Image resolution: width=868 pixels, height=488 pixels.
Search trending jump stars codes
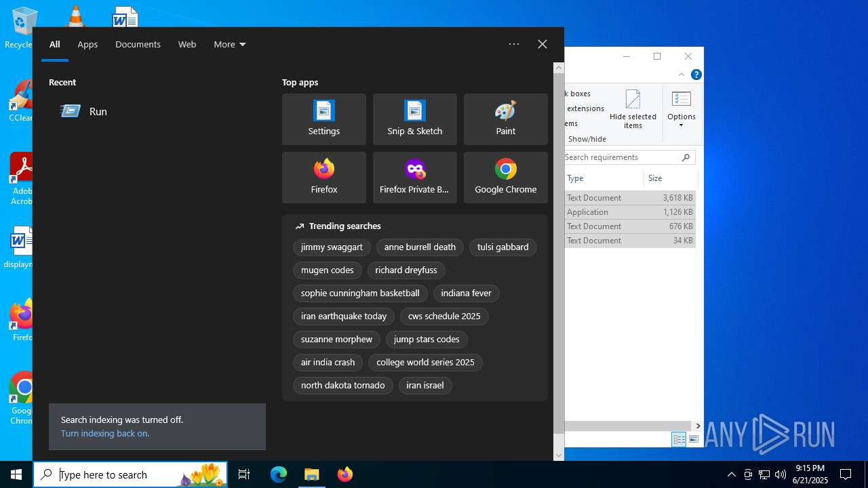(427, 340)
